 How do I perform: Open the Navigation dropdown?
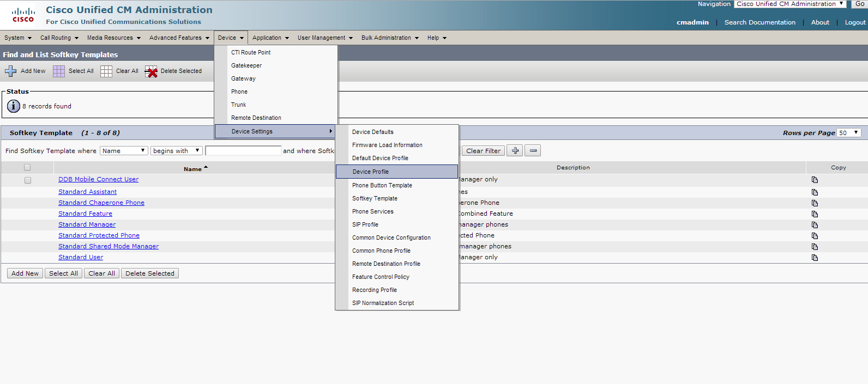point(789,4)
